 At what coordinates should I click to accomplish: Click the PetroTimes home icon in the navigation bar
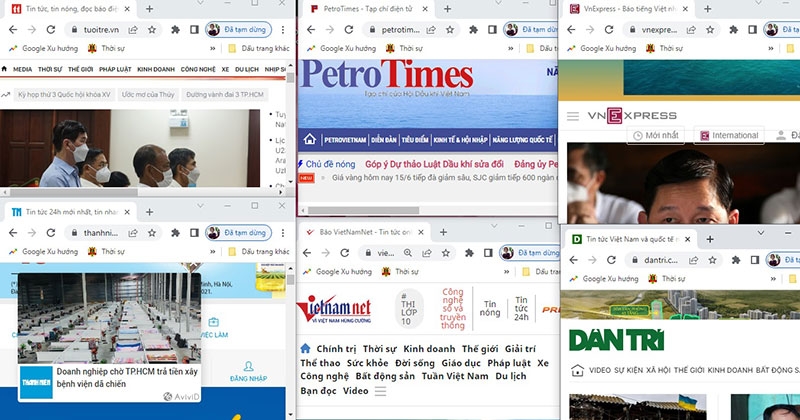[x=309, y=139]
